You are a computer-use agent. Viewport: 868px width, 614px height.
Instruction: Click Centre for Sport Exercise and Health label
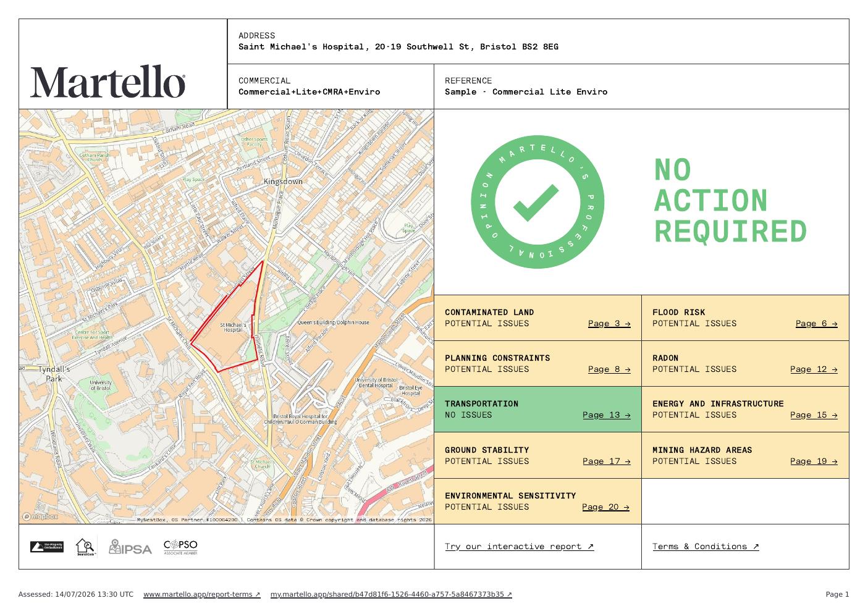tap(93, 335)
